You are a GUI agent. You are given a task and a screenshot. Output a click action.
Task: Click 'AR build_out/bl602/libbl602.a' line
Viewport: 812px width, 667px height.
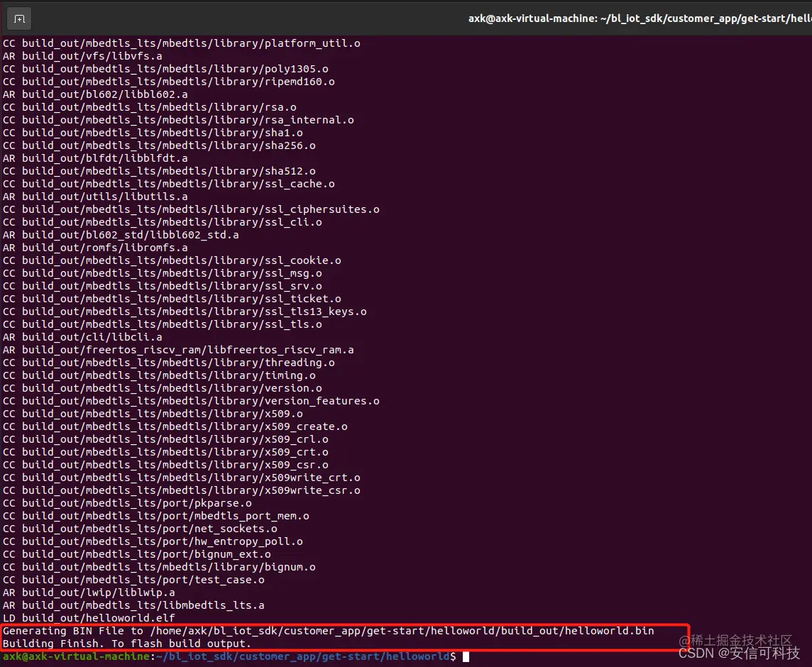95,94
